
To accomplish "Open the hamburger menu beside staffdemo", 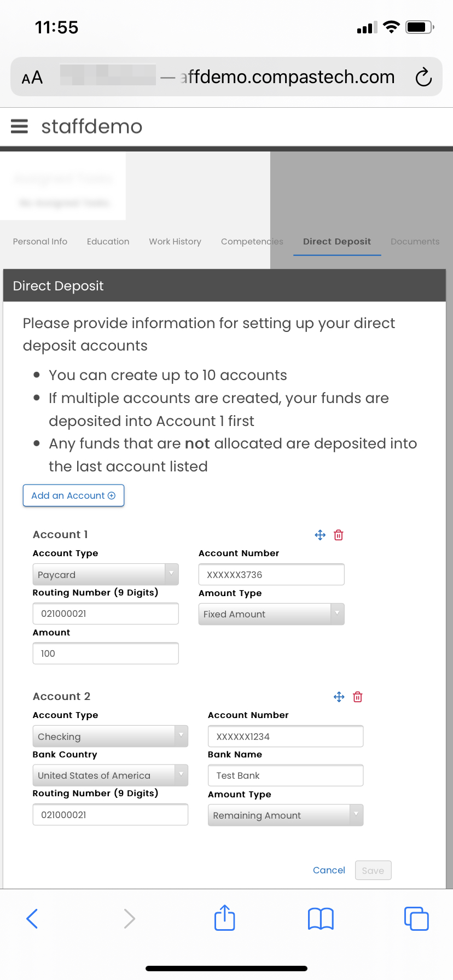I will pyautogui.click(x=19, y=126).
